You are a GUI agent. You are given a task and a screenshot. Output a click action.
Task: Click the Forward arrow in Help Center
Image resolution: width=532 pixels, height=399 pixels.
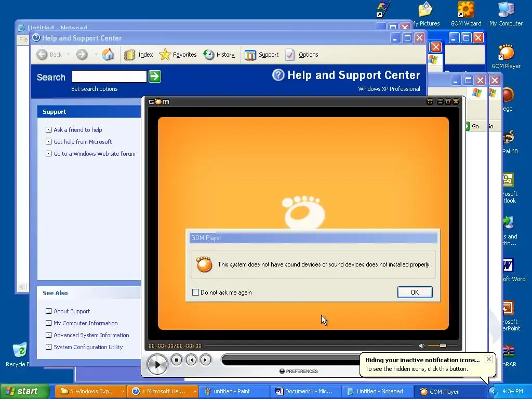(x=82, y=54)
